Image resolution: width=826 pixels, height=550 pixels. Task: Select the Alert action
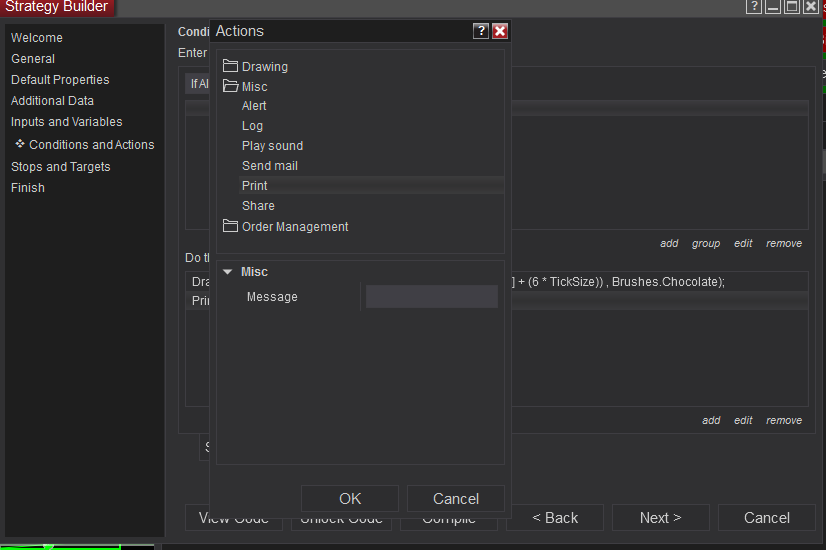[x=254, y=106]
